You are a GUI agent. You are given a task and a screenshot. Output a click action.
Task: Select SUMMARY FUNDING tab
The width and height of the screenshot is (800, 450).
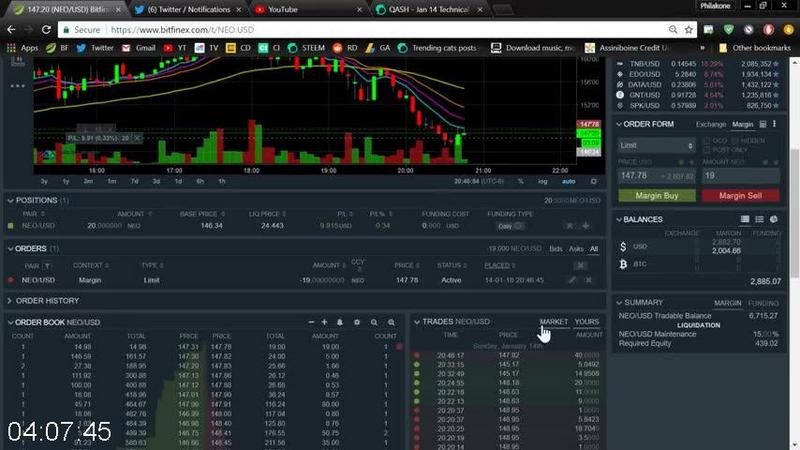tap(763, 303)
